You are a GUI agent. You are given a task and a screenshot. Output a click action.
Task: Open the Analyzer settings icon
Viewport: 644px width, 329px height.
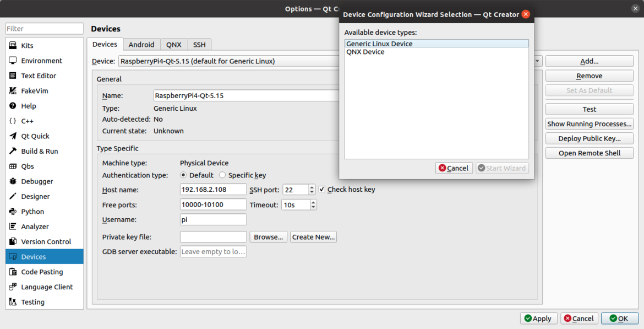13,226
